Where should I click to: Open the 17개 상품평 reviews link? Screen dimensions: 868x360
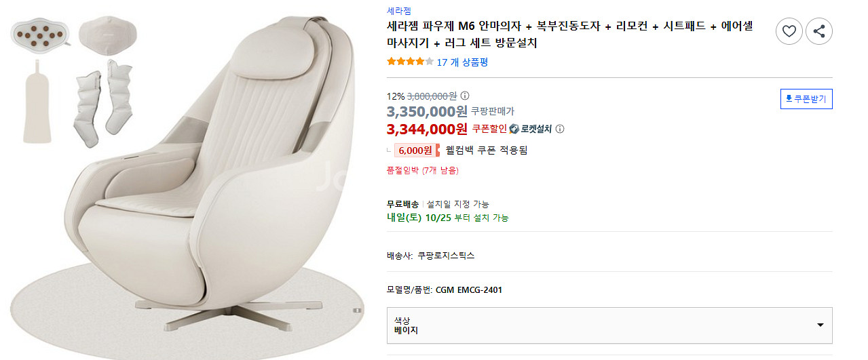tap(462, 62)
